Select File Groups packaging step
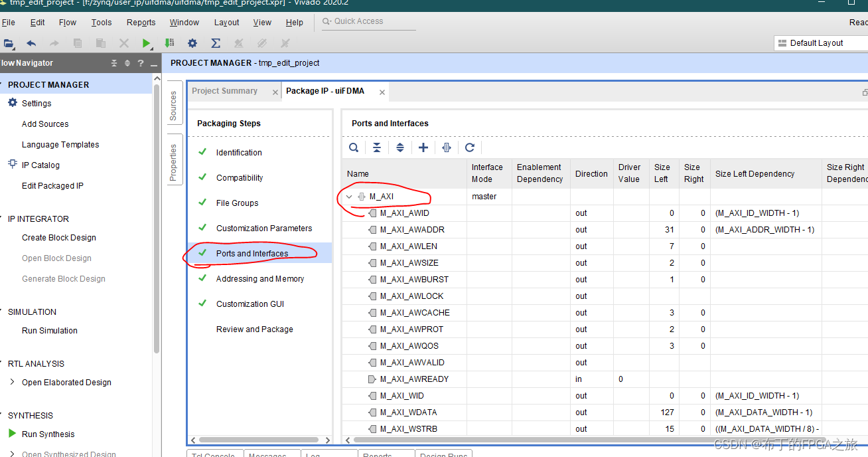The width and height of the screenshot is (868, 457). pyautogui.click(x=238, y=203)
